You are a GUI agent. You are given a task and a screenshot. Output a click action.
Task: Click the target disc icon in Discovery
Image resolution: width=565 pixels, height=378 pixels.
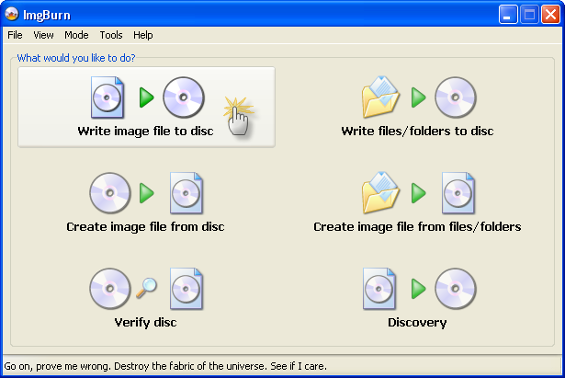tap(455, 289)
